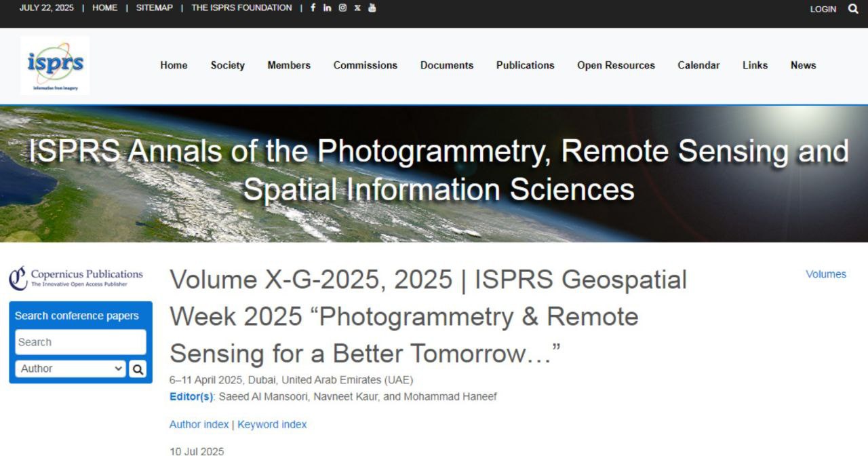Open the Documents menu
868x456 pixels.
point(447,65)
